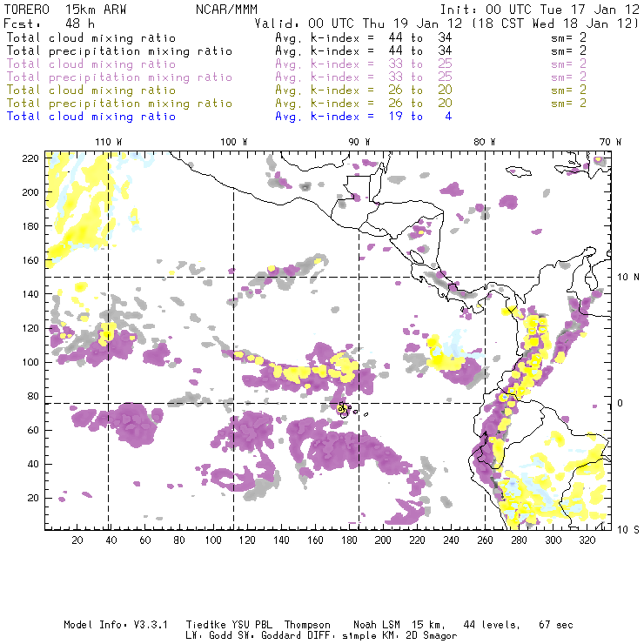Image resolution: width=644 pixels, height=644 pixels.
Task: Select the 'Noah LSM' text
Action: [377, 625]
